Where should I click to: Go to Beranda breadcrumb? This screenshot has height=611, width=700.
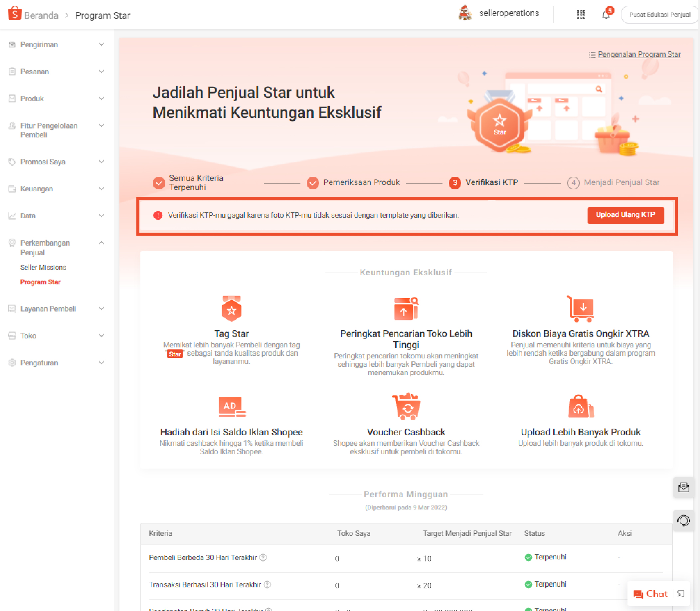click(x=41, y=15)
